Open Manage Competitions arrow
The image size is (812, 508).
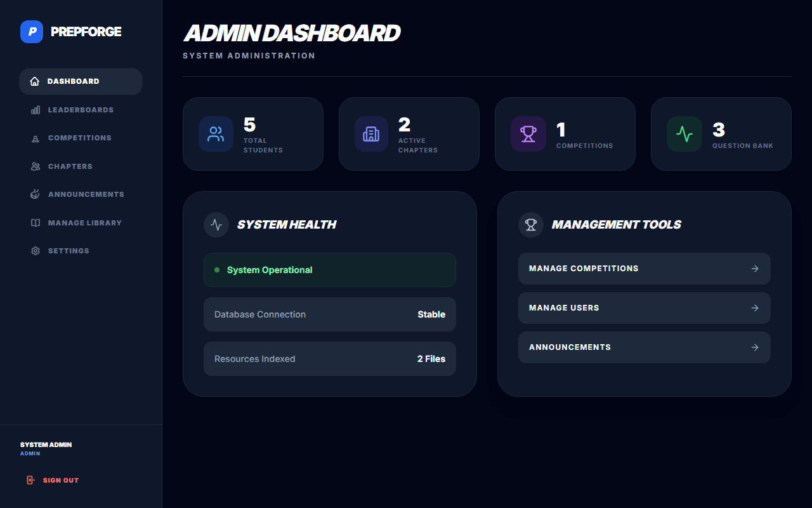tap(755, 269)
